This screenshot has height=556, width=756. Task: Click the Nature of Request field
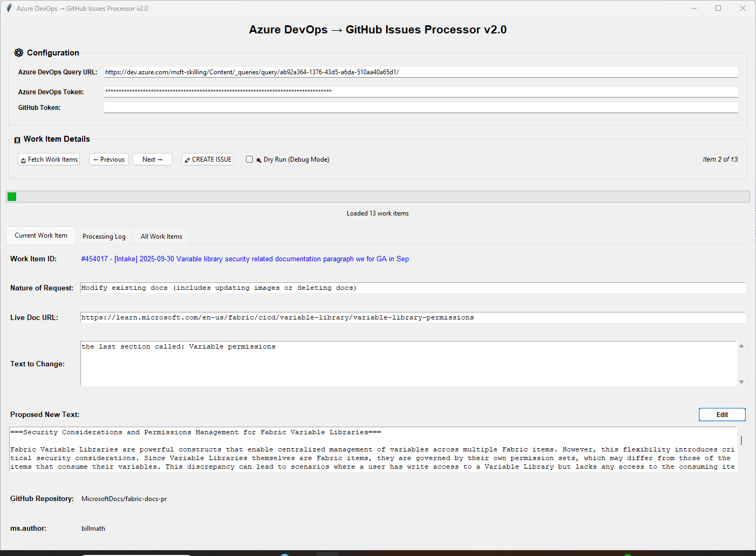coord(413,288)
